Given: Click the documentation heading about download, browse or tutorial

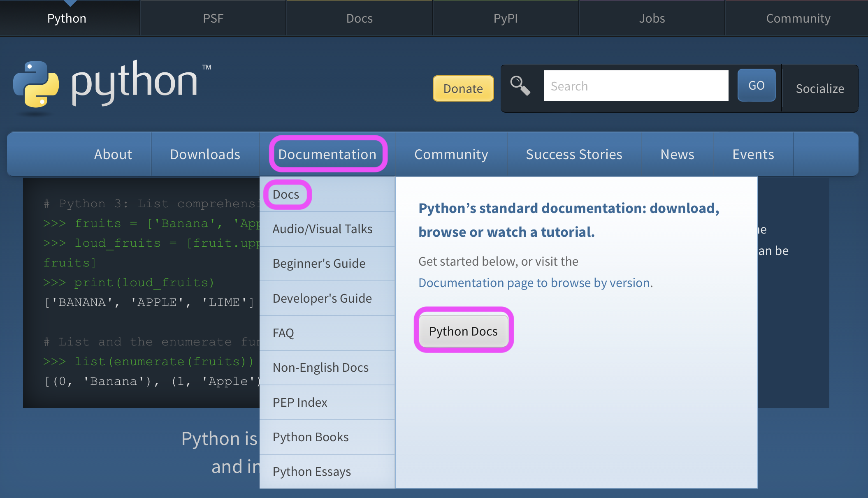Looking at the screenshot, I should [569, 220].
